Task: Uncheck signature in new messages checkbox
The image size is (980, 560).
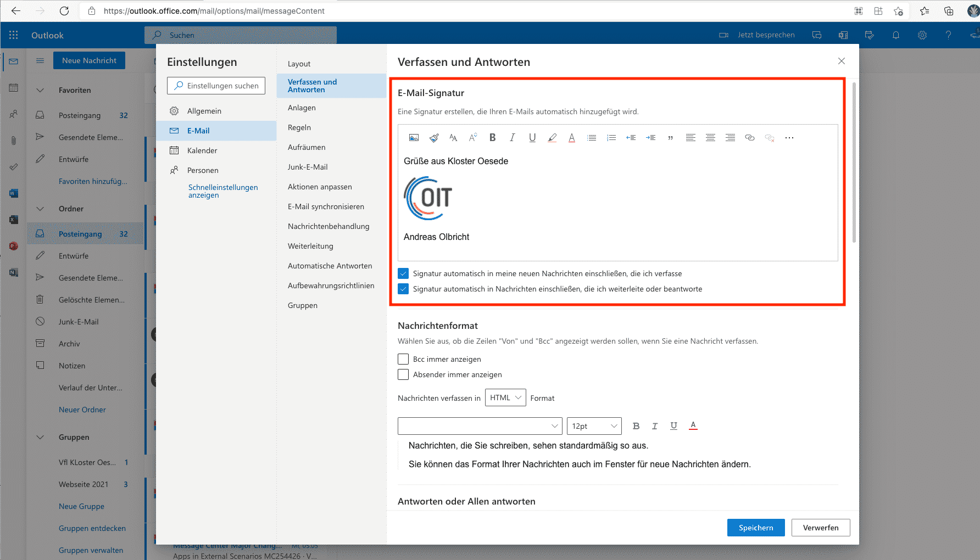Action: click(403, 273)
